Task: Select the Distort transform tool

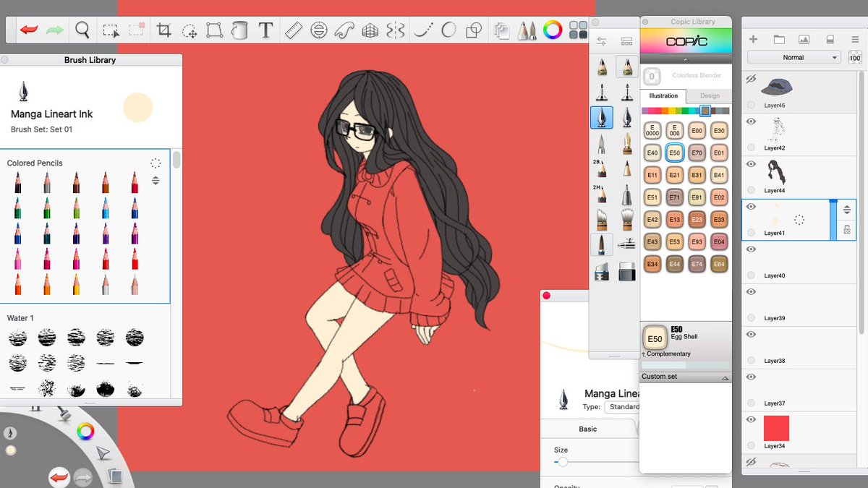Action: click(214, 30)
